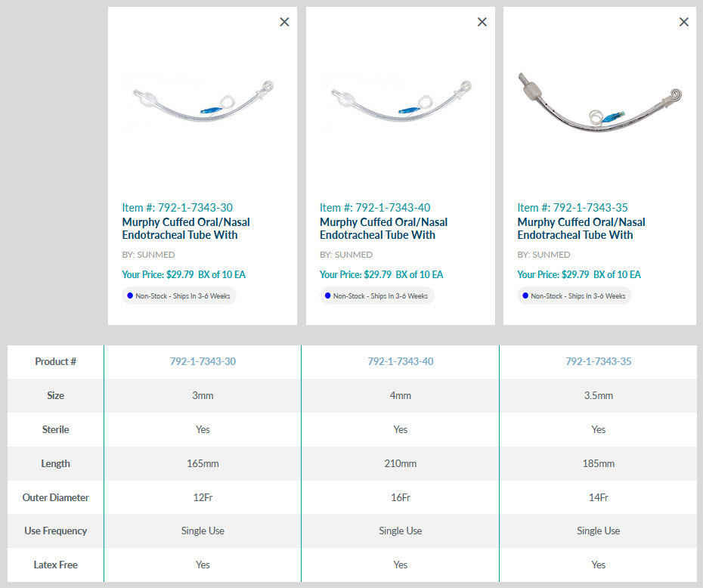Click the first card's Murphy Cuffed tube title
Screen dimensions: 703x588
(x=186, y=228)
